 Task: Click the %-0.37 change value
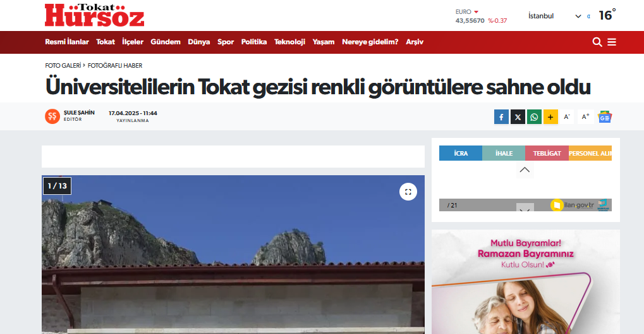[497, 21]
